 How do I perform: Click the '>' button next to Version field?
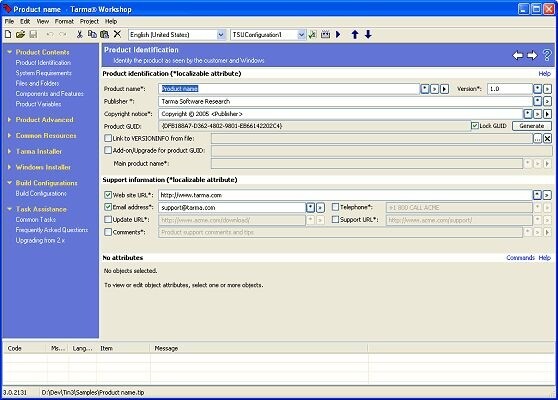tap(547, 89)
